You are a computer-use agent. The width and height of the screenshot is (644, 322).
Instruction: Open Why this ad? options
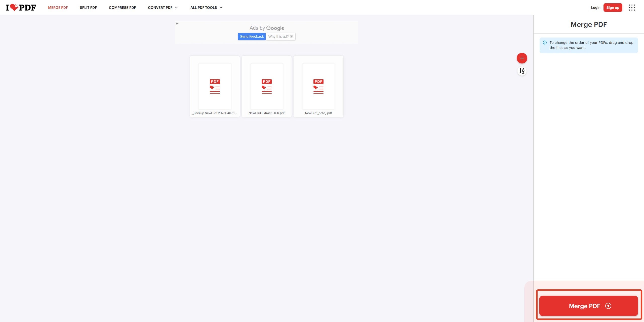(x=278, y=37)
